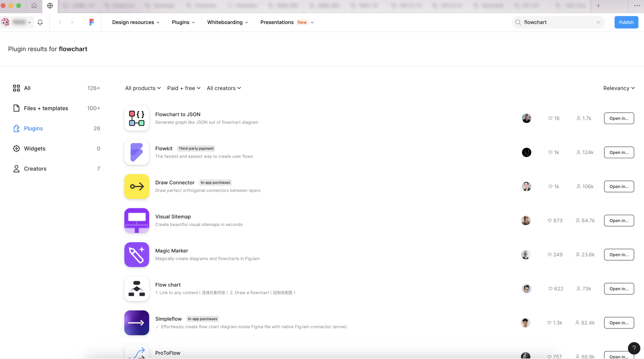Click the notifications bell icon

[x=40, y=22]
